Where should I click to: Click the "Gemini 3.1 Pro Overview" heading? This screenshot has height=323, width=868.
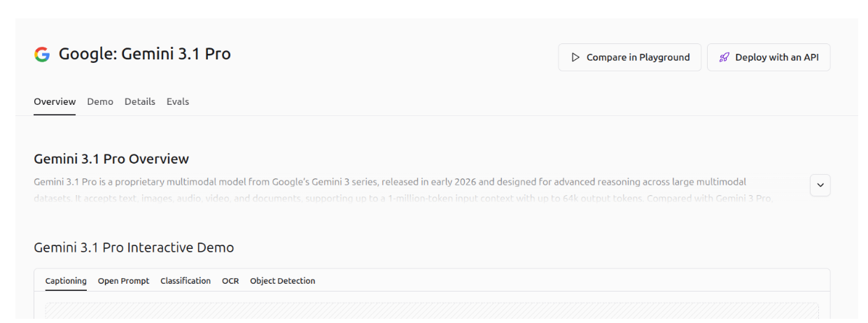111,159
